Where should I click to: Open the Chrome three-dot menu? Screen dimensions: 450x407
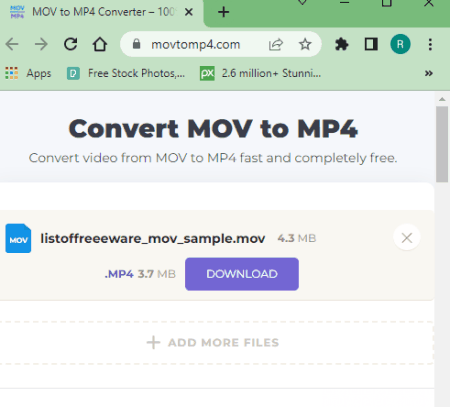[x=430, y=44]
